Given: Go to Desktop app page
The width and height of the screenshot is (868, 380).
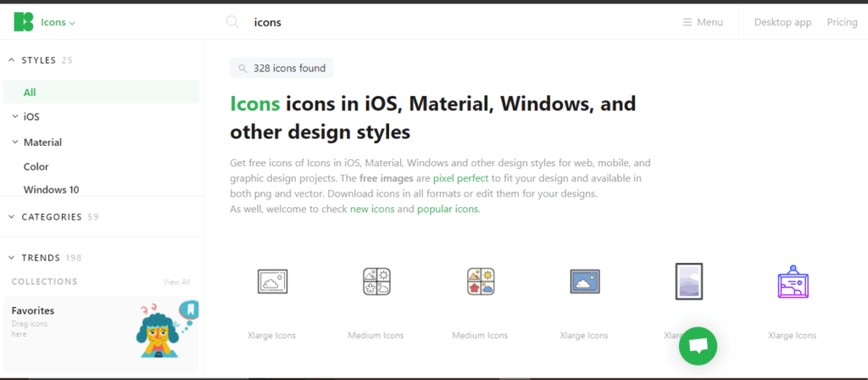Looking at the screenshot, I should [782, 22].
